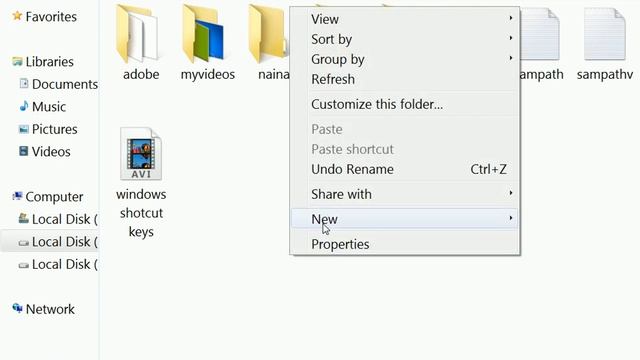This screenshot has height=360, width=640.
Task: Click the Videos library icon
Action: coord(24,151)
